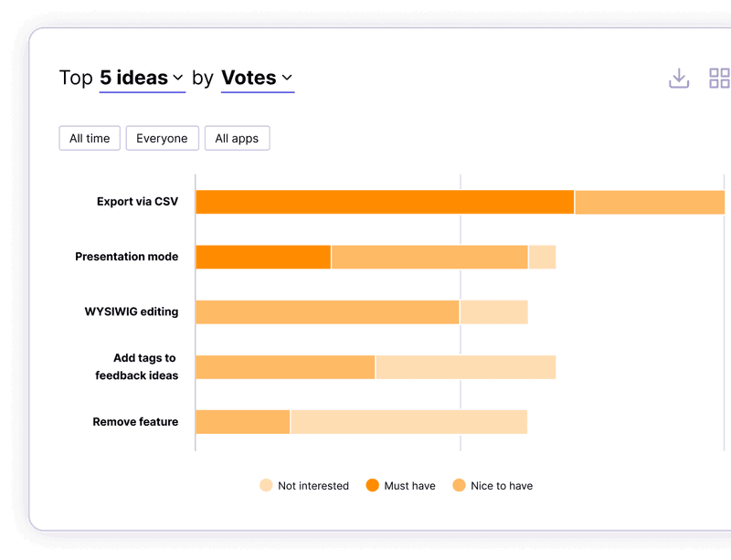Click 'Not interested' legend color dot
This screenshot has width=731, height=560.
[x=266, y=485]
